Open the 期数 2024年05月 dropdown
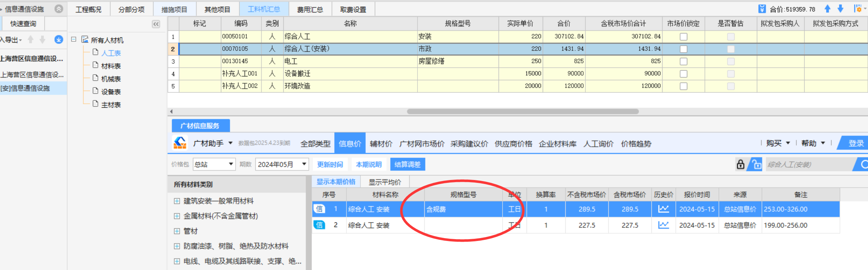The image size is (868, 270). pyautogui.click(x=282, y=164)
